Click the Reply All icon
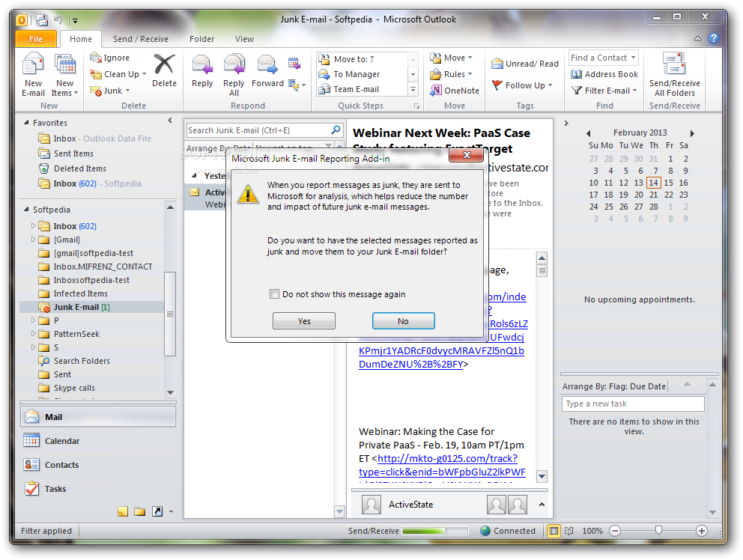The height and width of the screenshot is (560, 743). click(x=234, y=64)
